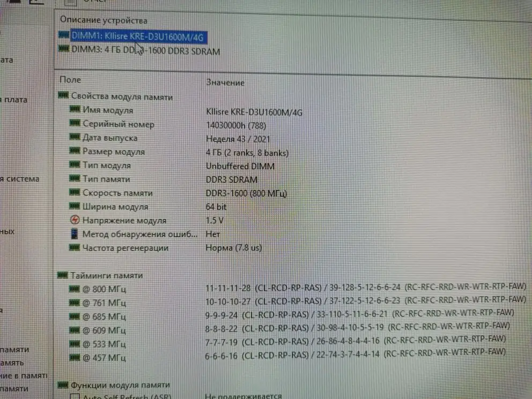Viewport: 532px width, 399px height.
Task: Click icon next to Свойства модуля памяти
Action: point(63,95)
